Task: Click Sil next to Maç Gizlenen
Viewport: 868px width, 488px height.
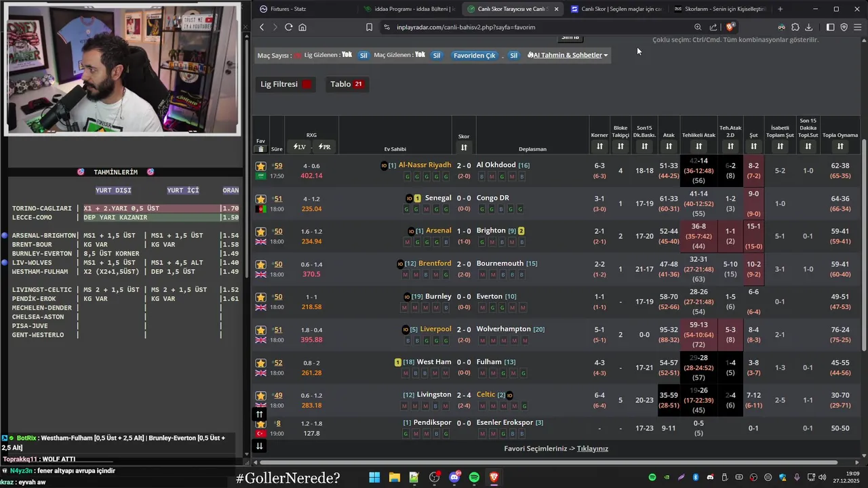Action: tap(437, 55)
